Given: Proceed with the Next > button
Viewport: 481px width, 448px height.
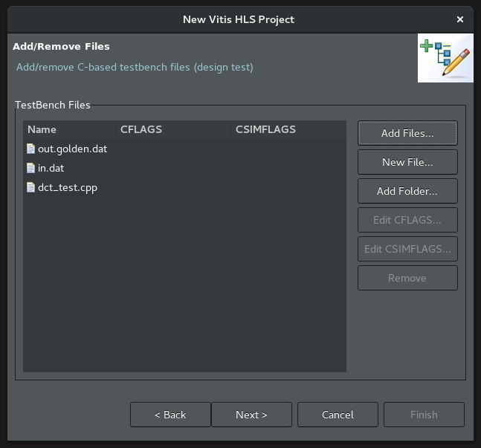Looking at the screenshot, I should click(x=251, y=415).
